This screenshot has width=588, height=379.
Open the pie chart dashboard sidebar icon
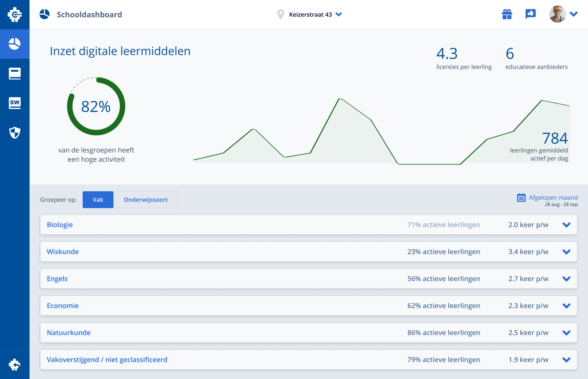[x=15, y=44]
